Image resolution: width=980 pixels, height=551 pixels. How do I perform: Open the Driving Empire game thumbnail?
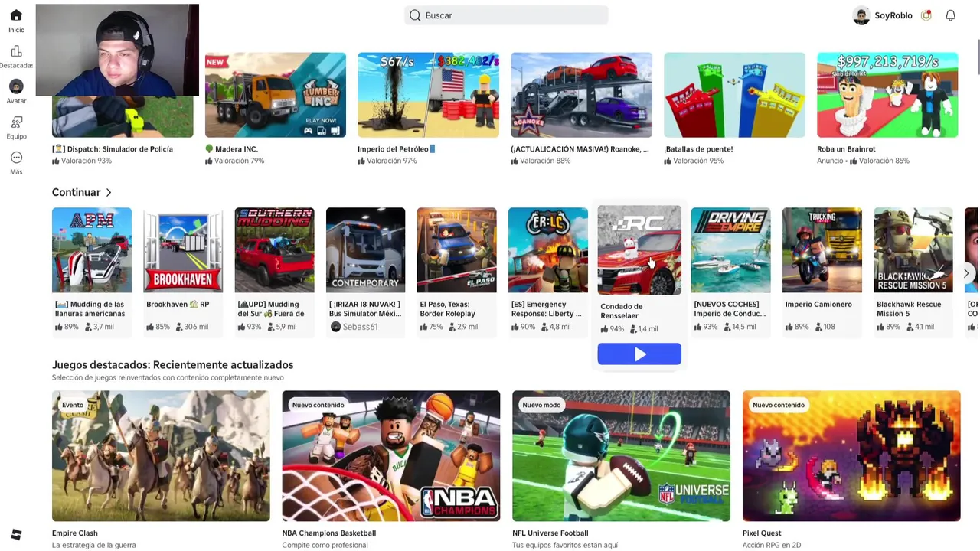730,250
